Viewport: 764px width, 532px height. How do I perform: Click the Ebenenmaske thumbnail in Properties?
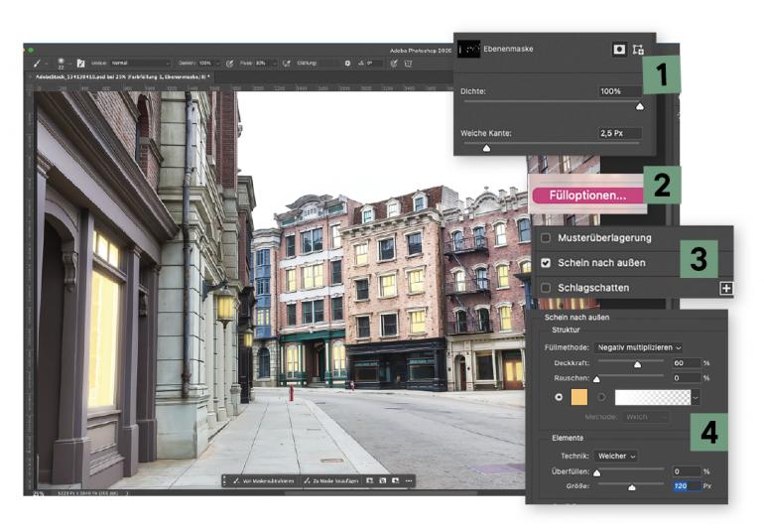click(x=468, y=49)
